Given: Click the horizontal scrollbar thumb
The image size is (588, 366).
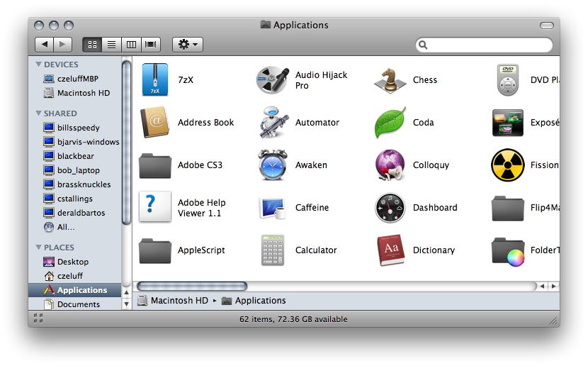Looking at the screenshot, I should tap(192, 287).
